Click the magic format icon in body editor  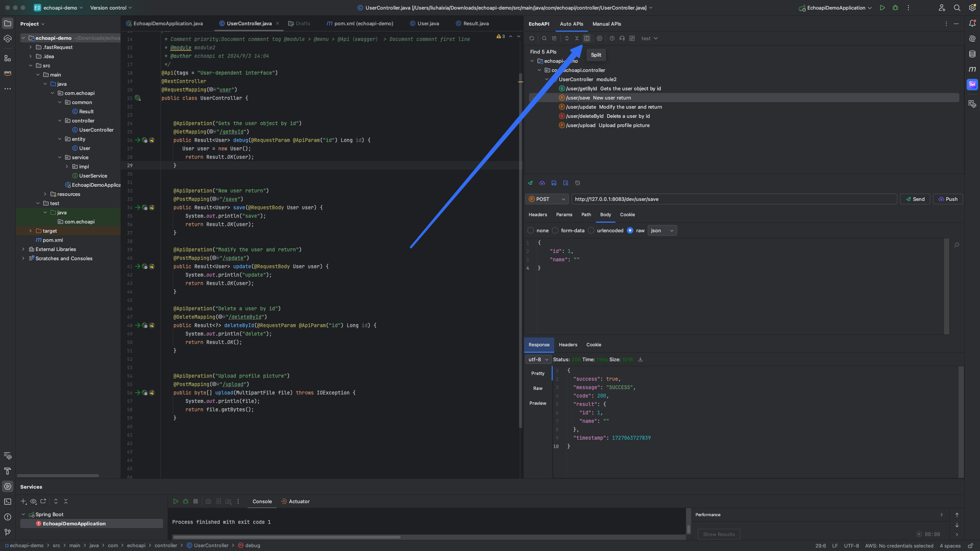tap(957, 245)
